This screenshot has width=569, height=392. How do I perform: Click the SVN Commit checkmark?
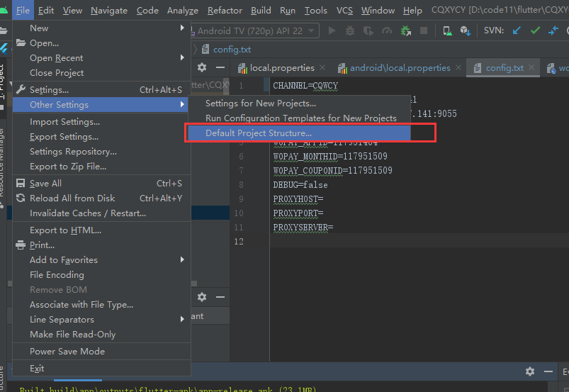(x=535, y=30)
